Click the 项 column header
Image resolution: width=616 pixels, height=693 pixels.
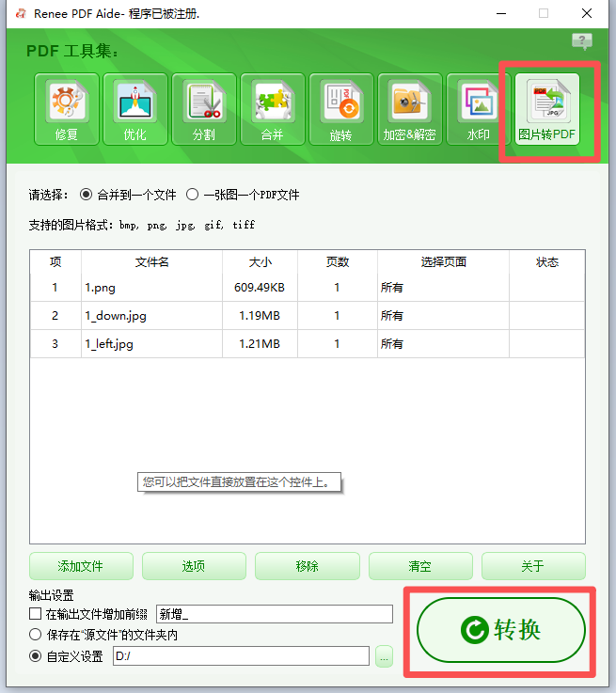pyautogui.click(x=55, y=262)
